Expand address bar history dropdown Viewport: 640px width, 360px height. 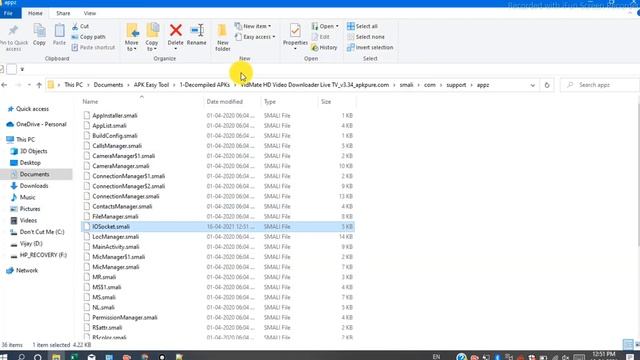coord(533,85)
